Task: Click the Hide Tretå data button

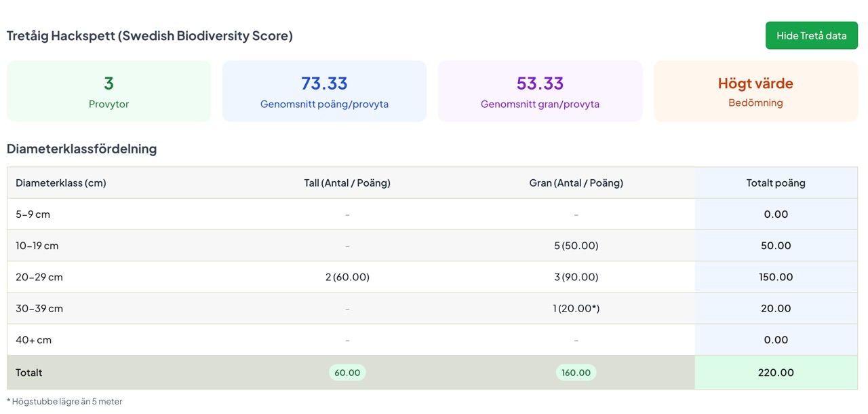Action: [x=811, y=35]
